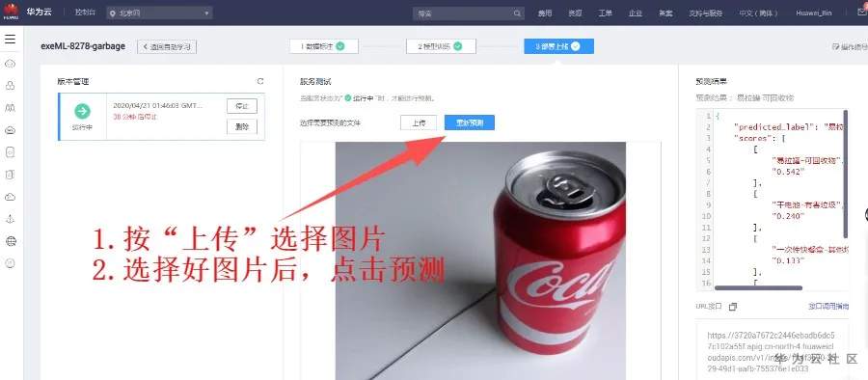Viewport: 868px width, 380px height.
Task: Click the globe icon in left sidebar
Action: point(10,241)
